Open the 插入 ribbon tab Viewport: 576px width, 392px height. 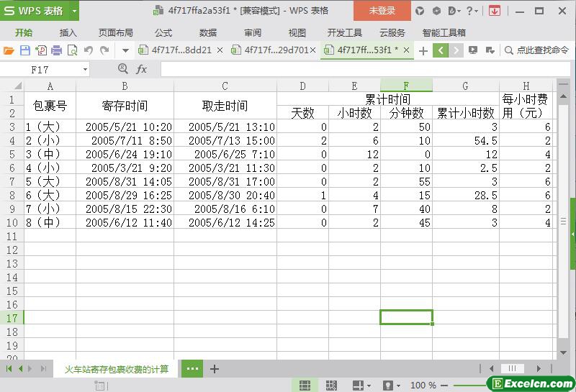point(68,32)
